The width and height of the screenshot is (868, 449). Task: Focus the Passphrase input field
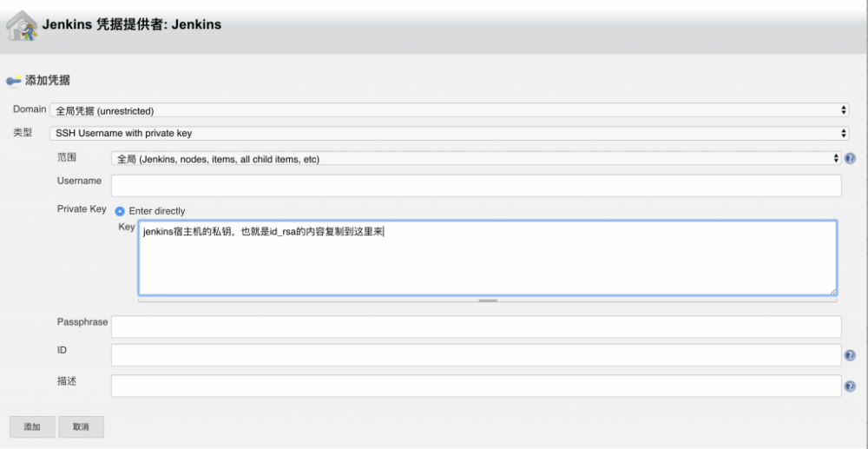pyautogui.click(x=476, y=327)
